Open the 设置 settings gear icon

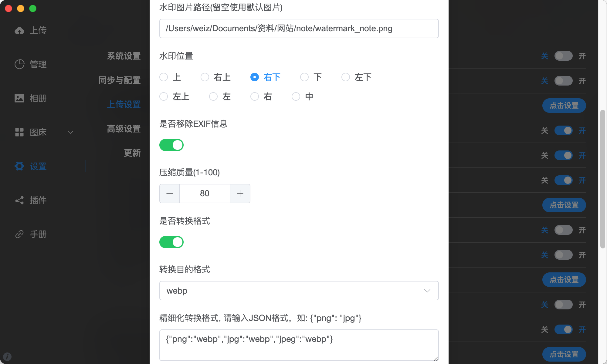pyautogui.click(x=19, y=166)
